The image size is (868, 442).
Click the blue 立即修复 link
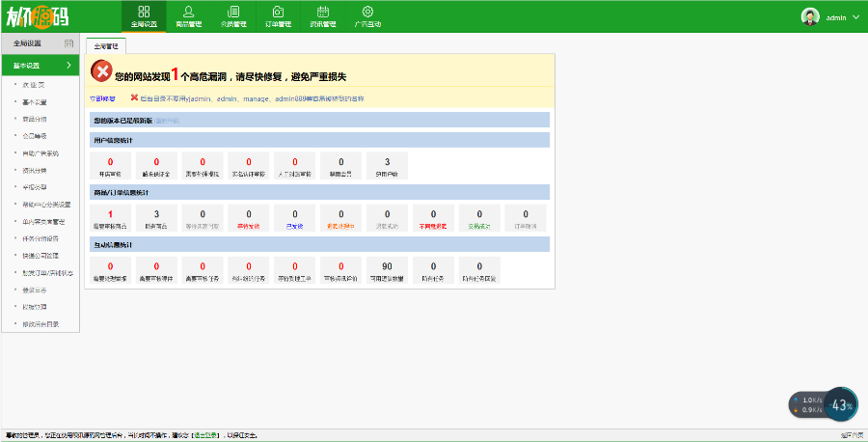pyautogui.click(x=102, y=98)
